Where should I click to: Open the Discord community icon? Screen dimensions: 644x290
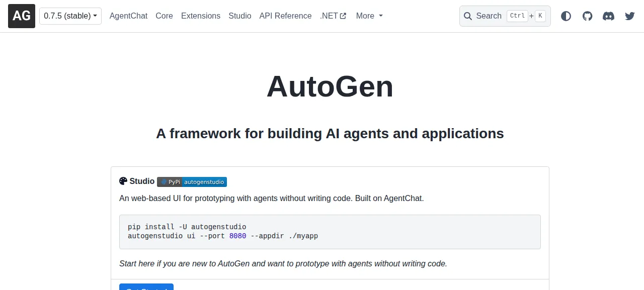(609, 16)
